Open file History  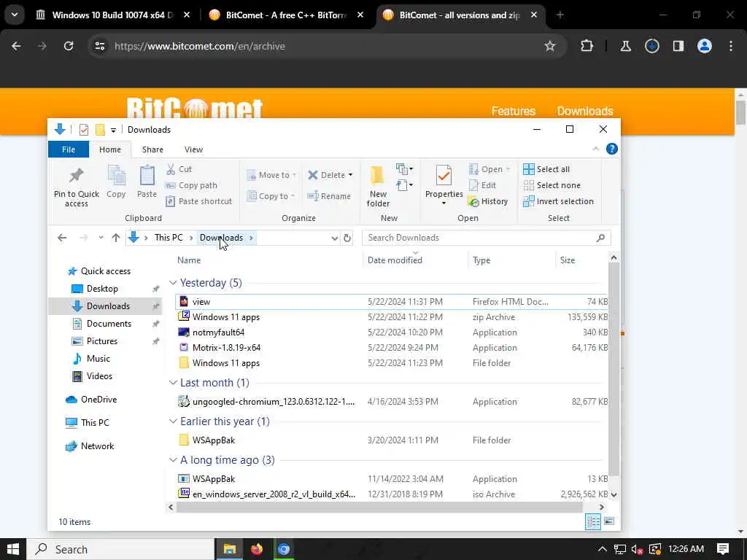[x=488, y=201]
